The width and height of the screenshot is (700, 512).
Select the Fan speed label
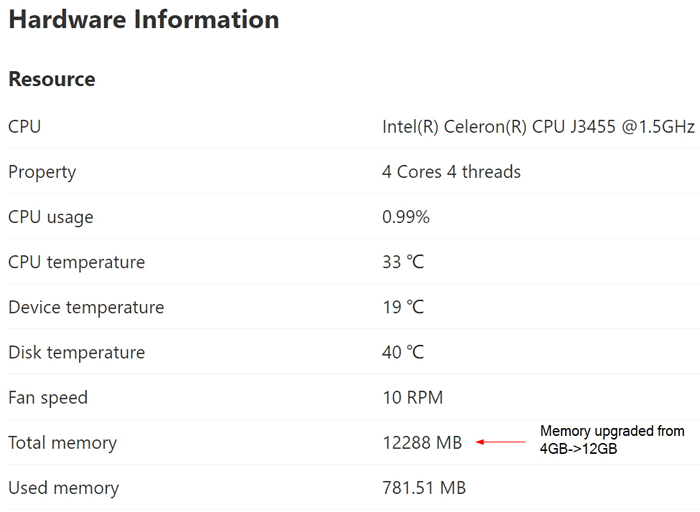pos(48,398)
